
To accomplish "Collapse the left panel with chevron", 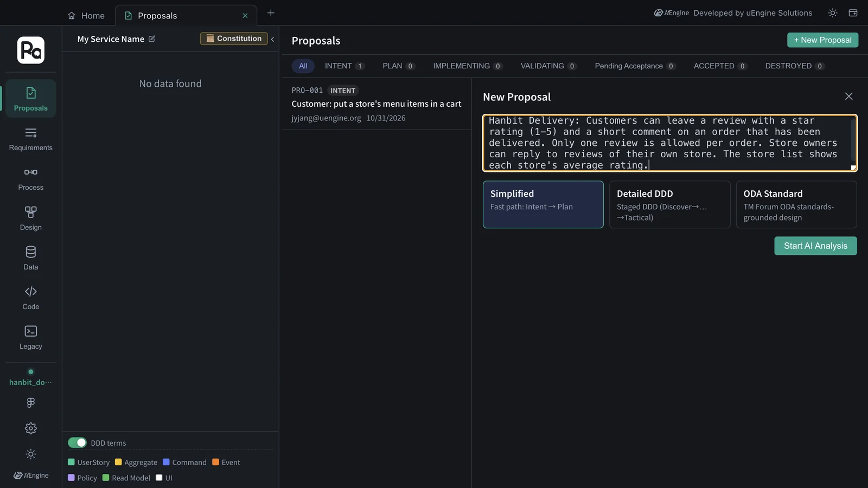I will coord(272,39).
